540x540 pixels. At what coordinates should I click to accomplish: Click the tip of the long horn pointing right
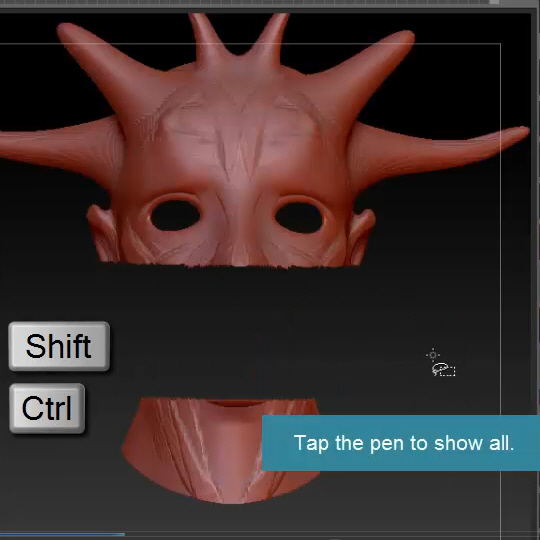pyautogui.click(x=517, y=132)
